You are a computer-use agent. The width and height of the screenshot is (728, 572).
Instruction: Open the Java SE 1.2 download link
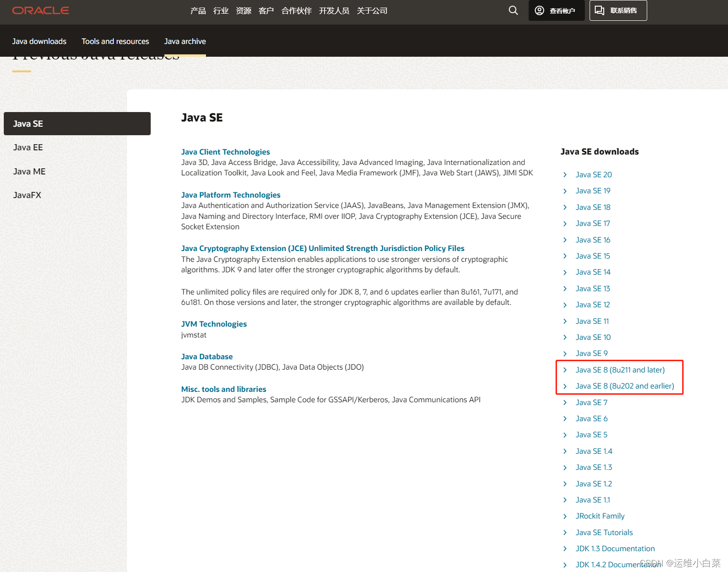pos(594,484)
